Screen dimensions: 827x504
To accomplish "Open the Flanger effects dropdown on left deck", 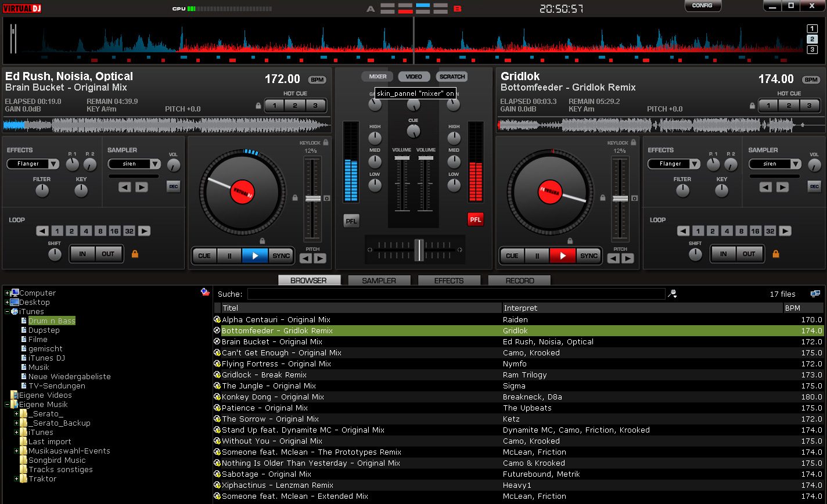I will [x=33, y=164].
